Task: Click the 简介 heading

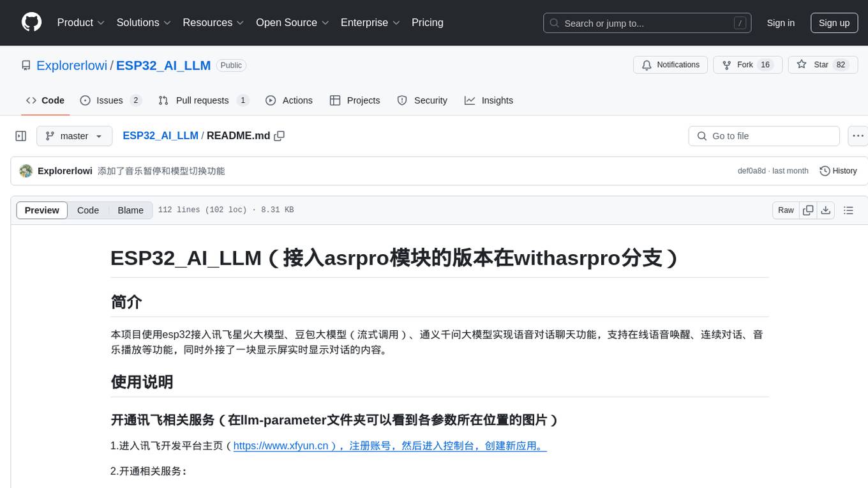Action: [x=126, y=302]
